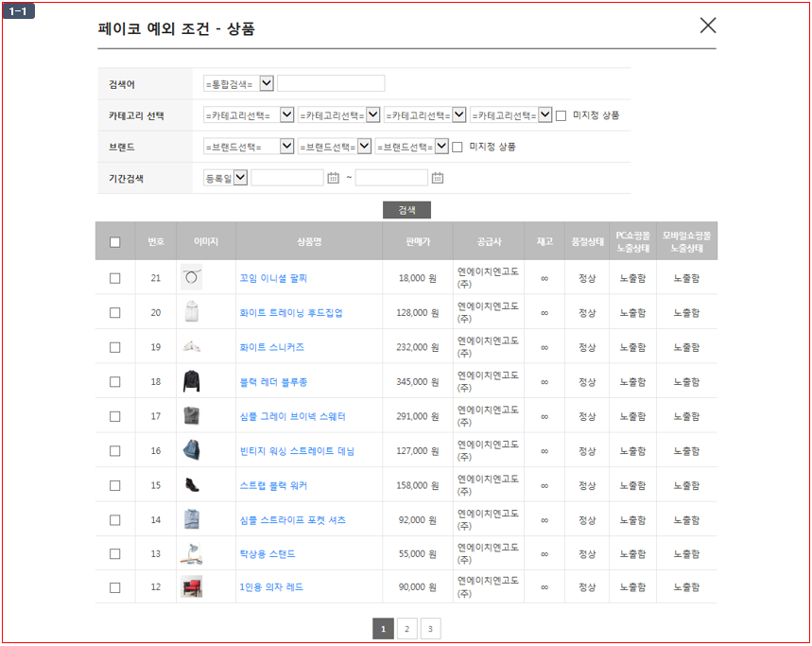The width and height of the screenshot is (812, 646).
Task: Click the black boot thumbnail in row 15
Action: click(191, 485)
